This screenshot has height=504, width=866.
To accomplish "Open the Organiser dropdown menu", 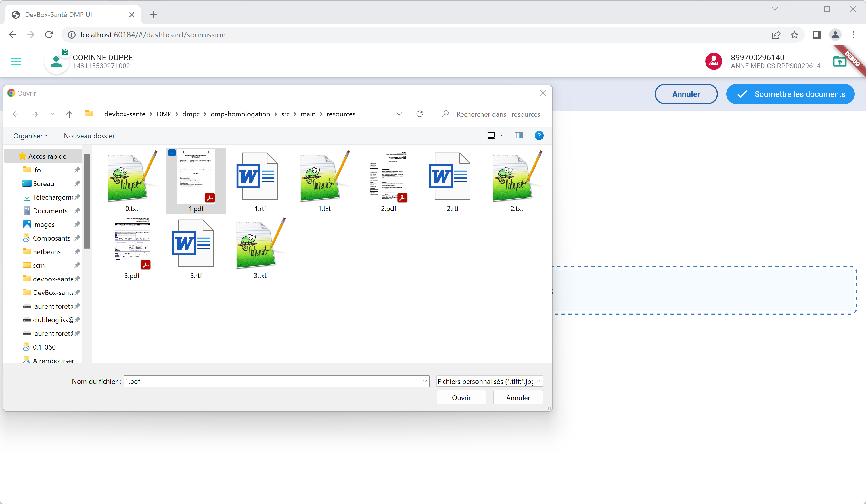I will [30, 136].
